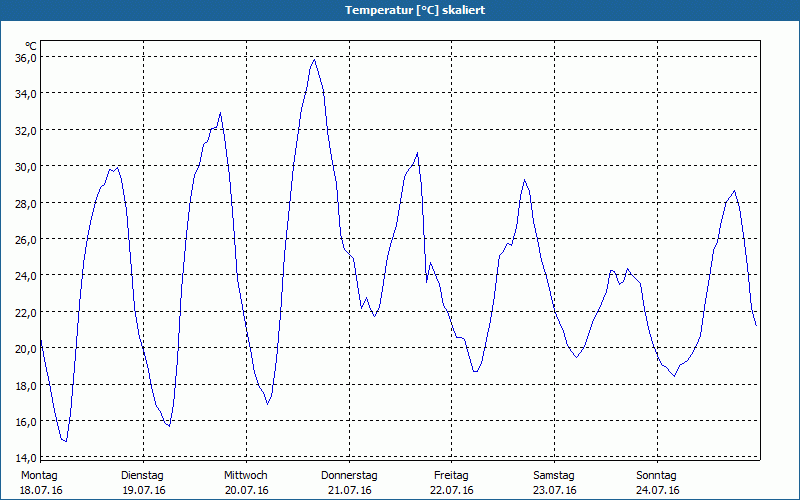Click the date 23.07.16
The width and height of the screenshot is (800, 500).
(555, 490)
